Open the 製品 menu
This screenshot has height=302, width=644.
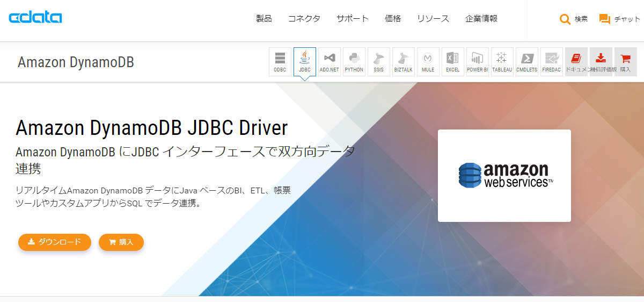tap(264, 19)
